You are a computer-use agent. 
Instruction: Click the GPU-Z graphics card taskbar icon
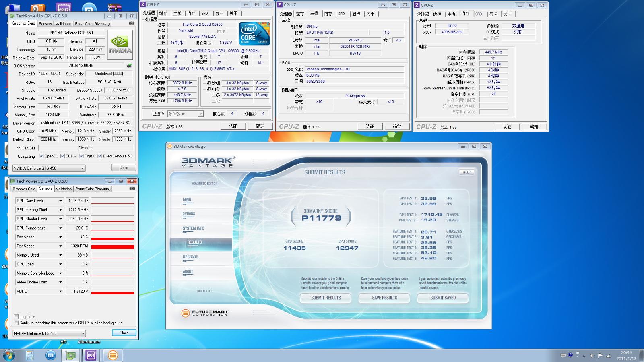click(71, 355)
